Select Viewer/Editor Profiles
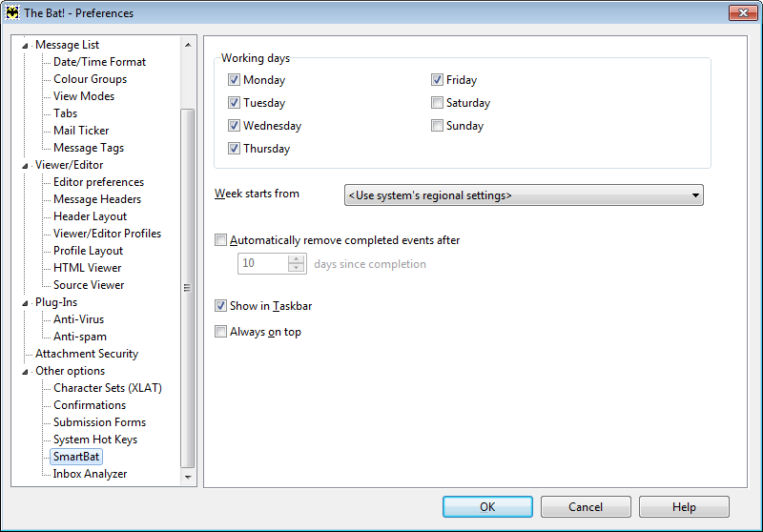This screenshot has height=532, width=763. 107,234
